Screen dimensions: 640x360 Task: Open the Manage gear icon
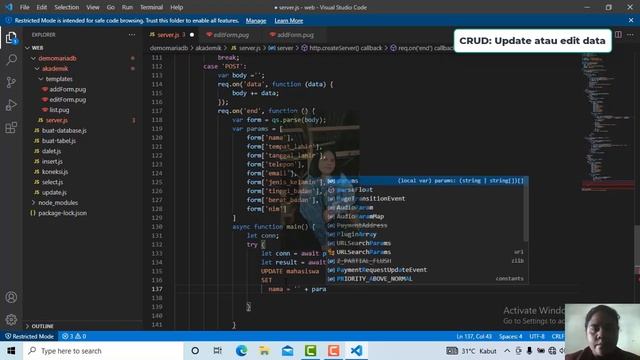point(11,319)
